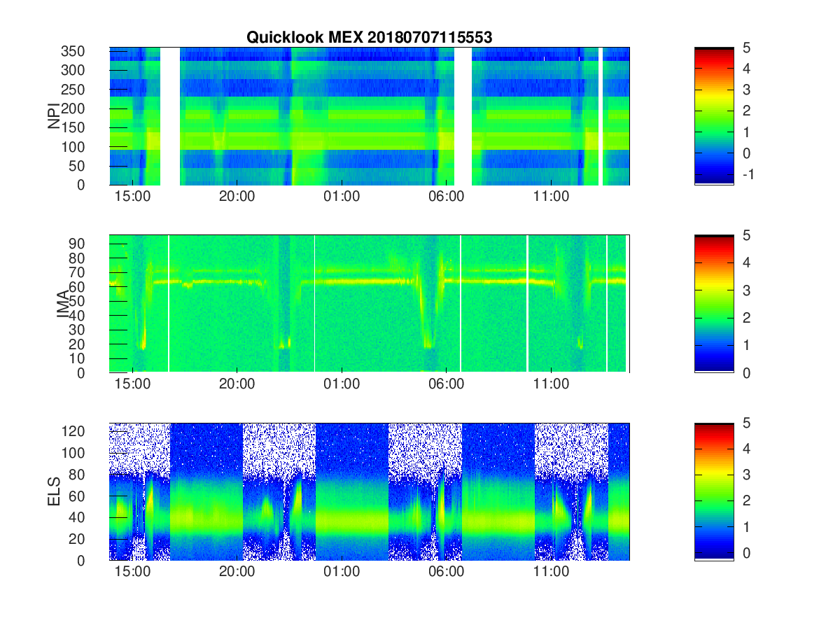Viewport: 840px width, 630px height.
Task: Click the 20:00 label under NPI panel
Action: pyautogui.click(x=237, y=197)
